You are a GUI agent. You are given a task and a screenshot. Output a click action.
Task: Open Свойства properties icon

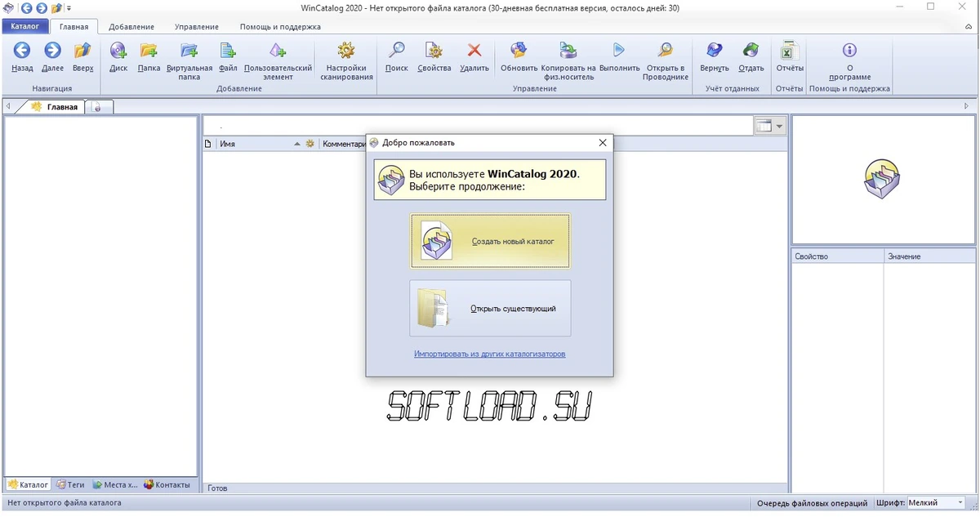[x=434, y=57]
